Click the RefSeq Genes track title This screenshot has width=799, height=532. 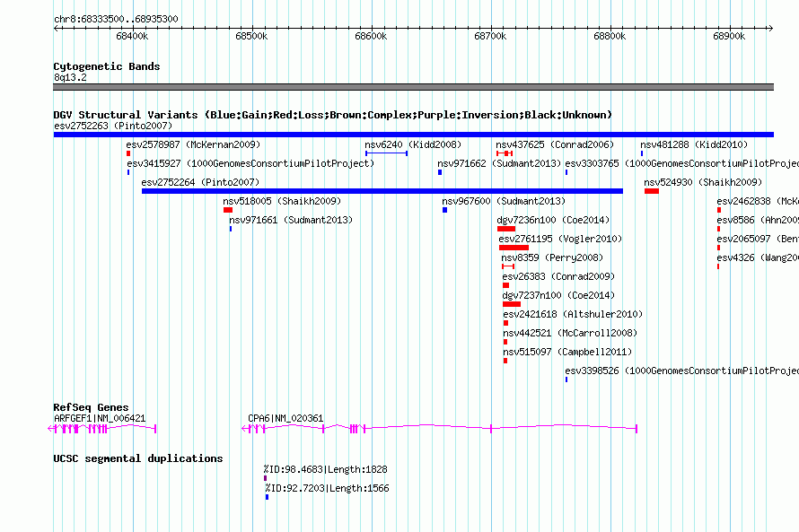[92, 407]
